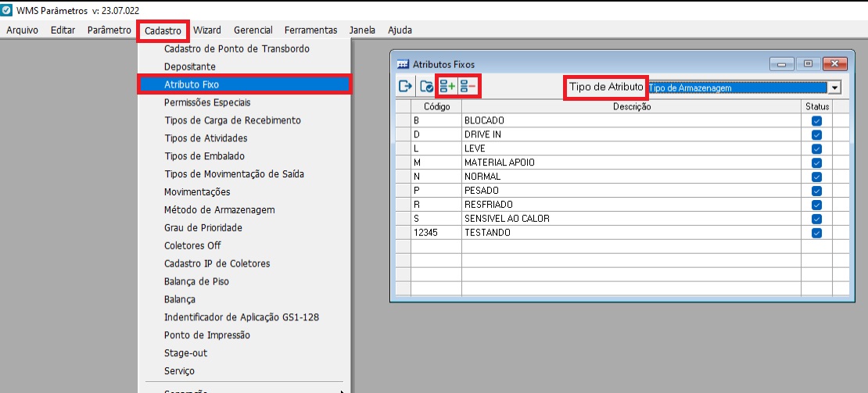The image size is (868, 393).
Task: Open the Ajuda menu
Action: pos(400,30)
